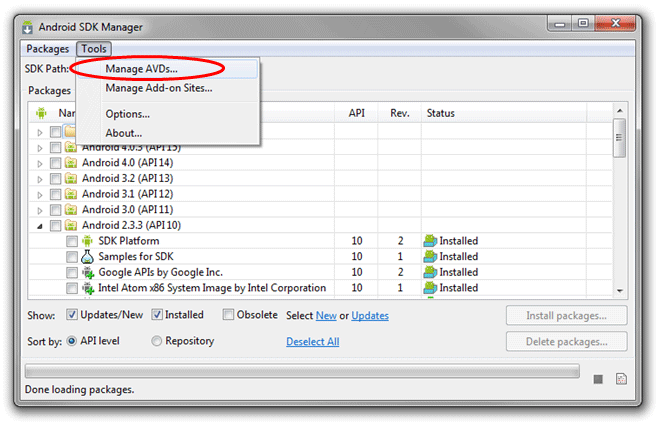This screenshot has height=422, width=657.
Task: Check the Android 3.2 (API 13) checkbox
Action: [x=55, y=179]
